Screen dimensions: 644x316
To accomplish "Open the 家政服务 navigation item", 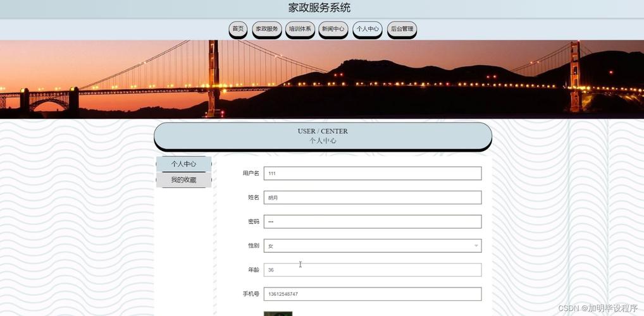I will click(266, 29).
